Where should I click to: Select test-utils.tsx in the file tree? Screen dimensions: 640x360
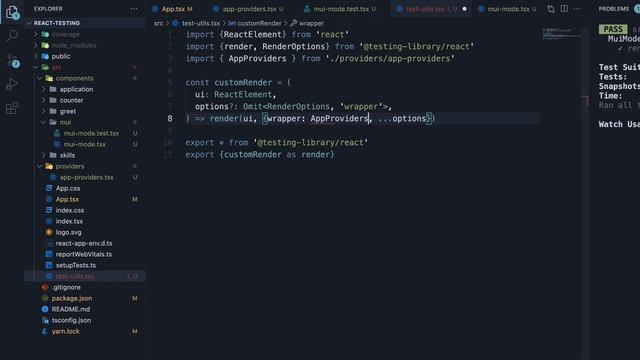click(x=75, y=277)
